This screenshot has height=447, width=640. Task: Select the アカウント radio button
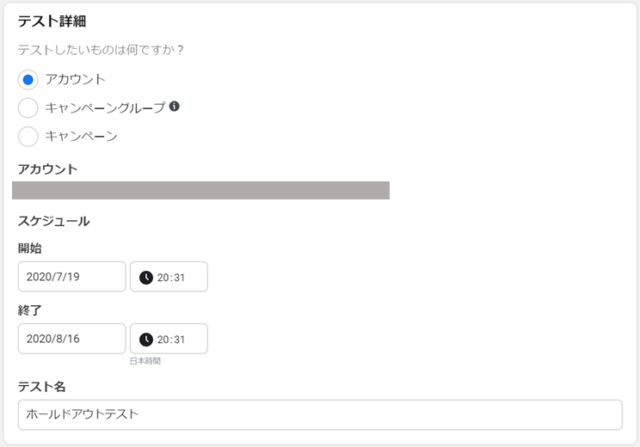click(x=28, y=79)
